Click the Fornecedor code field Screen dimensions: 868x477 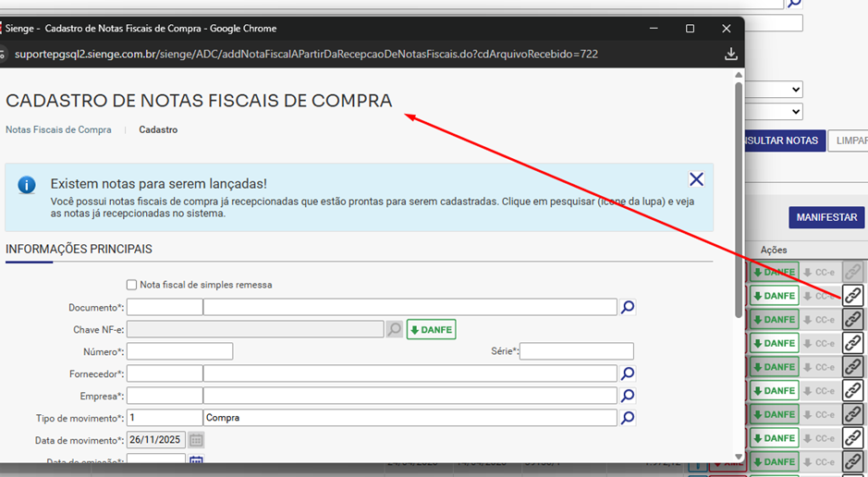165,373
